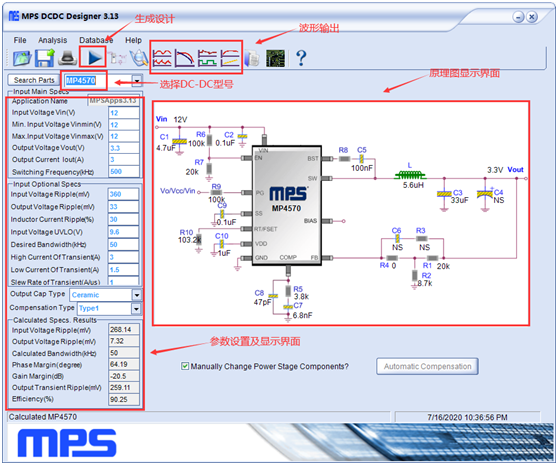Click the MP4570 chip in schematic
The height and width of the screenshot is (465, 558).
(287, 206)
